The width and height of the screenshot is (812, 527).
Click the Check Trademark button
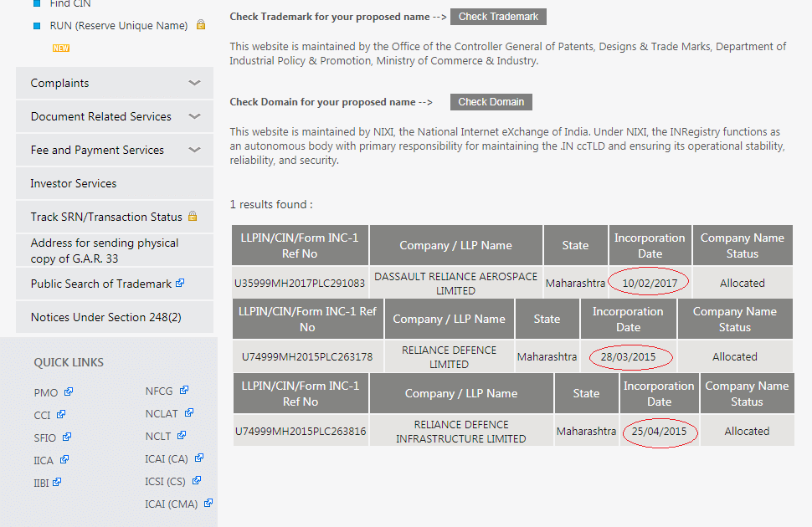tap(498, 17)
